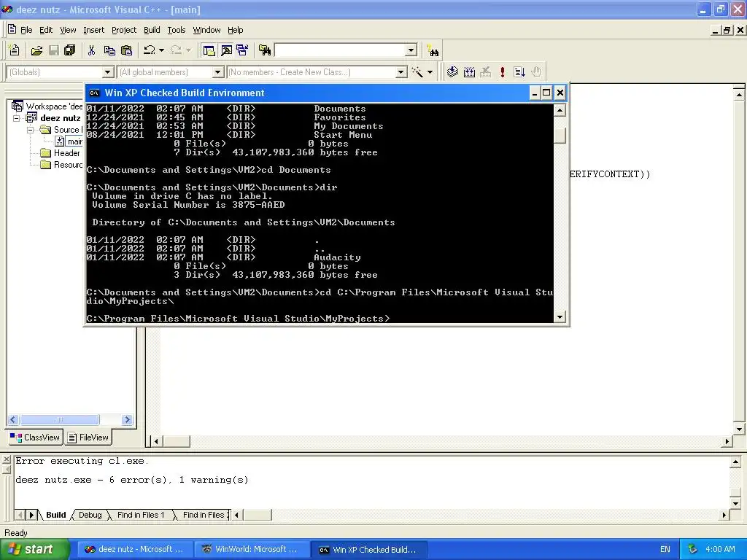Click the breakpoint hand icon
Image resolution: width=747 pixels, height=560 pixels.
536,72
